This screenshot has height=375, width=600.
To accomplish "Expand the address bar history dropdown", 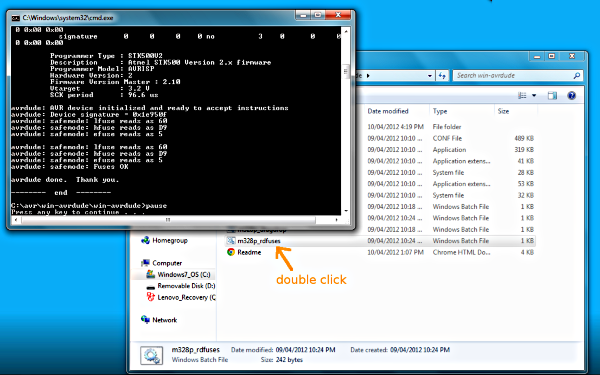I will pos(430,76).
